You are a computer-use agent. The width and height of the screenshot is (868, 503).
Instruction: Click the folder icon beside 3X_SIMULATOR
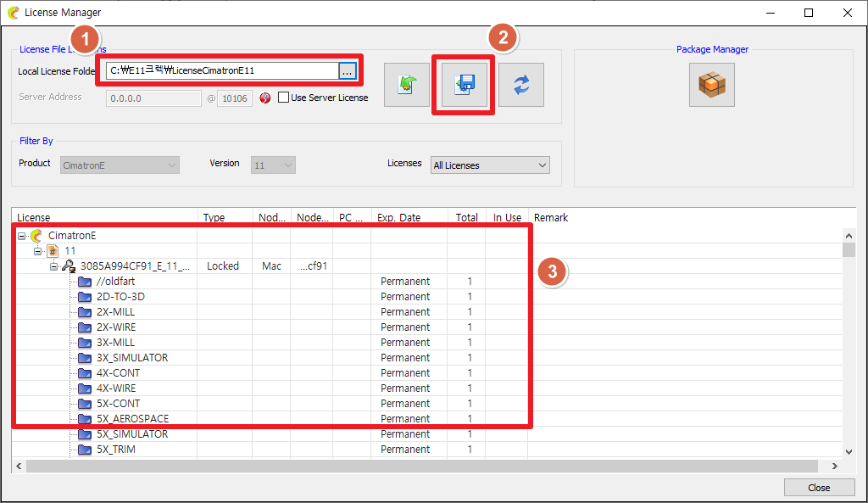[x=85, y=358]
